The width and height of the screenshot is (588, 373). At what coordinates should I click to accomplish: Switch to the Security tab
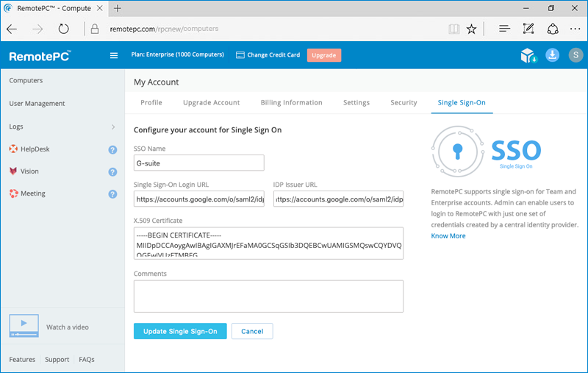pyautogui.click(x=404, y=103)
